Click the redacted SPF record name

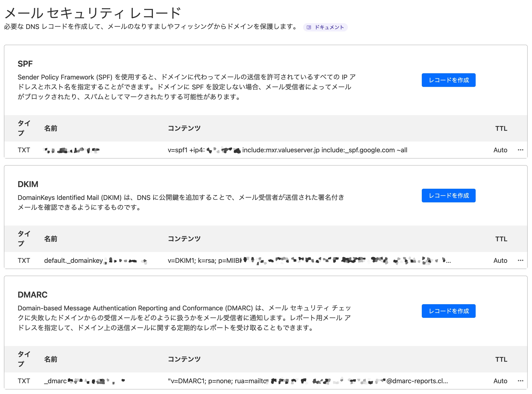point(72,150)
